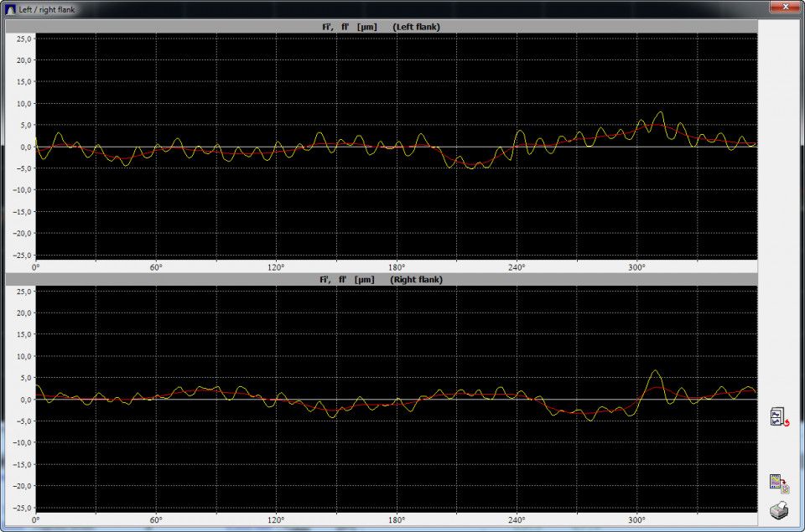Close the Left / right flank window
Image resolution: width=805 pixels, height=532 pixels.
click(x=786, y=6)
